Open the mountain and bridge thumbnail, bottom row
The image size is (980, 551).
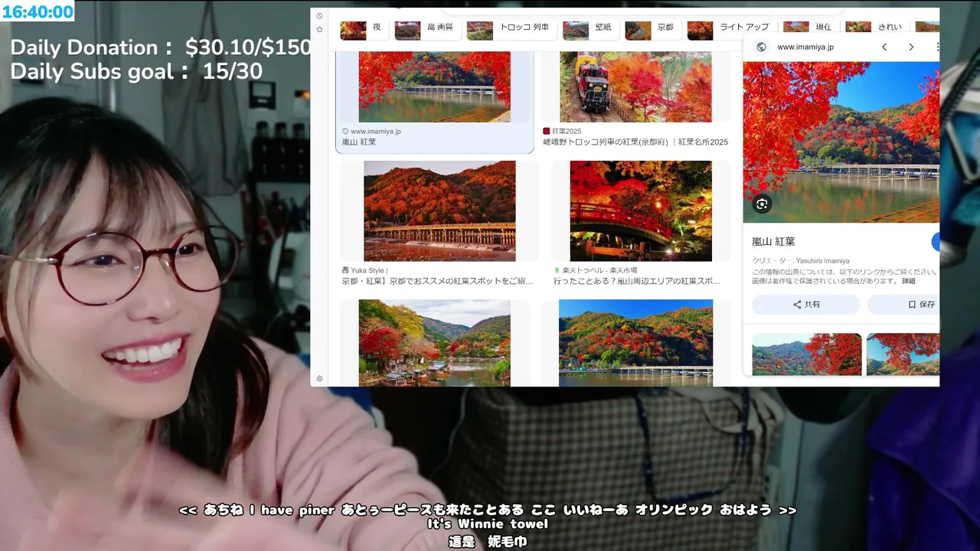click(635, 343)
